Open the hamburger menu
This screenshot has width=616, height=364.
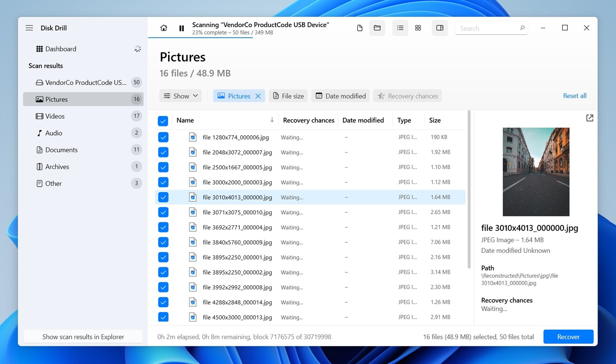pyautogui.click(x=29, y=28)
